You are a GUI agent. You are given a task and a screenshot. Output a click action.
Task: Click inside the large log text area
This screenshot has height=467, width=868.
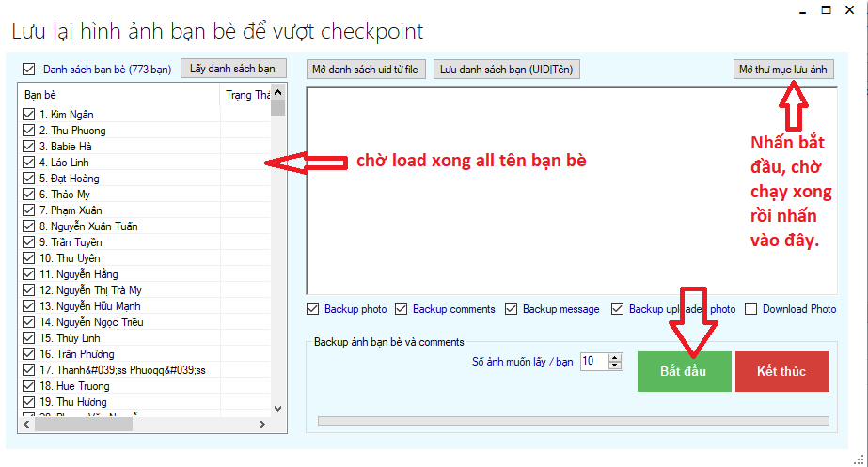pos(571,191)
